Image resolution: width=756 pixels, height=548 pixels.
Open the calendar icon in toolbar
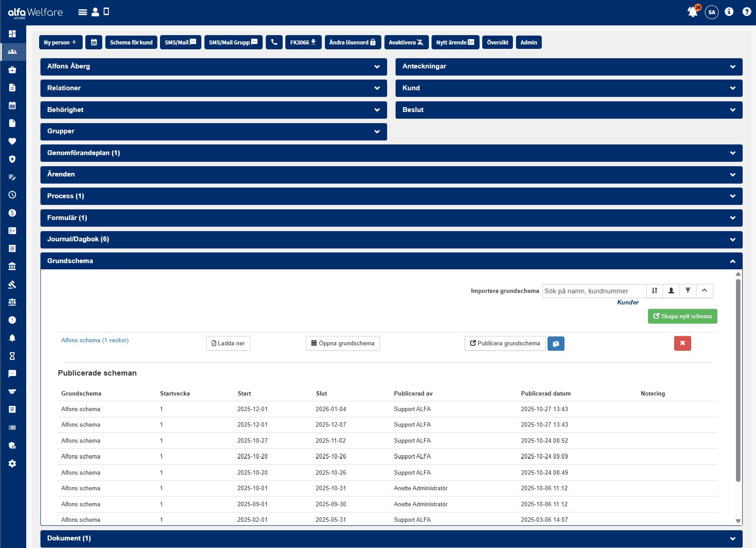click(x=94, y=42)
